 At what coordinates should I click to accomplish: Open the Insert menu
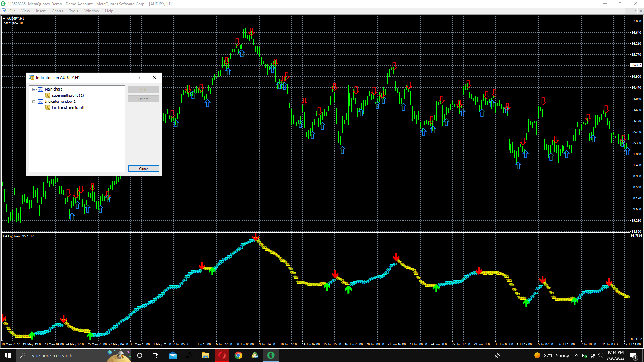click(x=41, y=11)
